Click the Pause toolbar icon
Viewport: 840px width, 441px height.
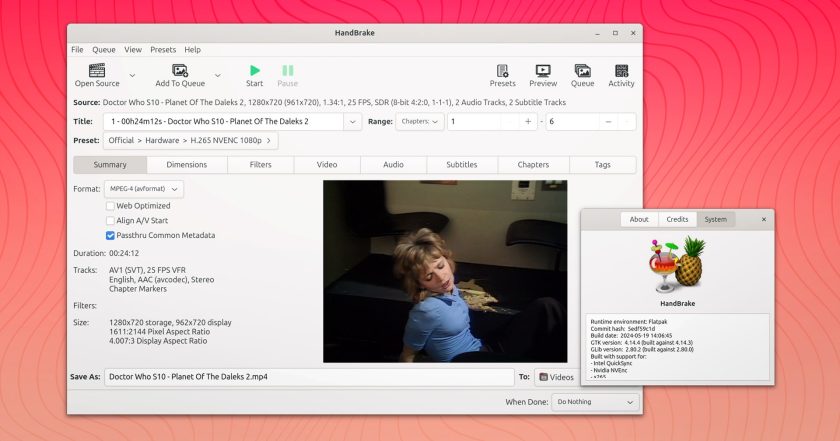click(x=288, y=70)
